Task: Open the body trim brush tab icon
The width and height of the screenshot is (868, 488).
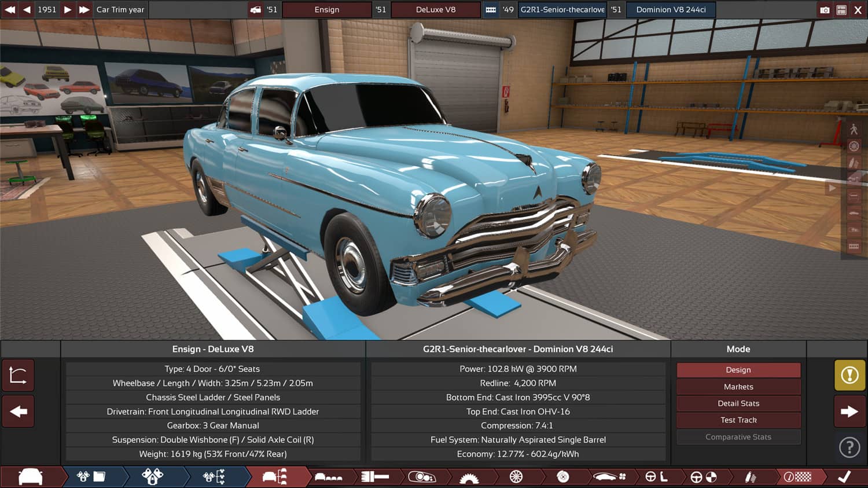Action: point(375,476)
